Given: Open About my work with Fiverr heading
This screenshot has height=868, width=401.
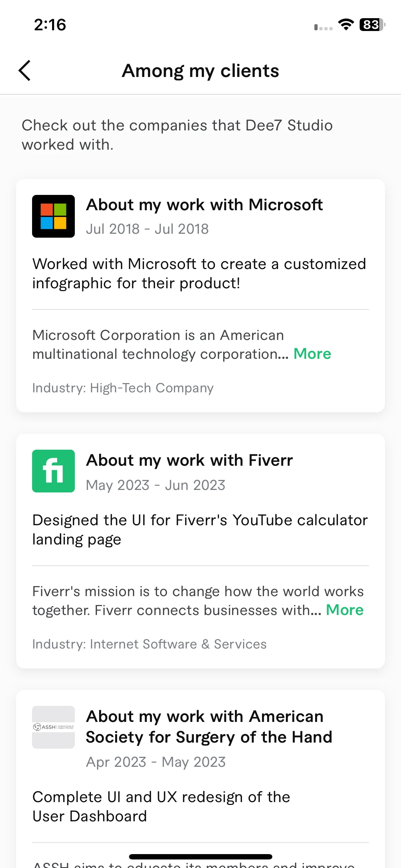Looking at the screenshot, I should click(x=189, y=461).
